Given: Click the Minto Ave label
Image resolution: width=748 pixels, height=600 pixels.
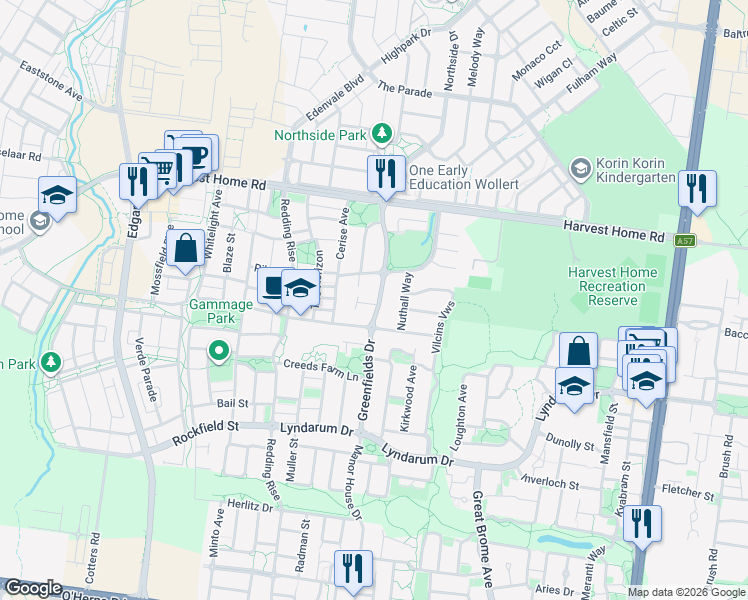Looking at the screenshot, I should click(x=216, y=533).
